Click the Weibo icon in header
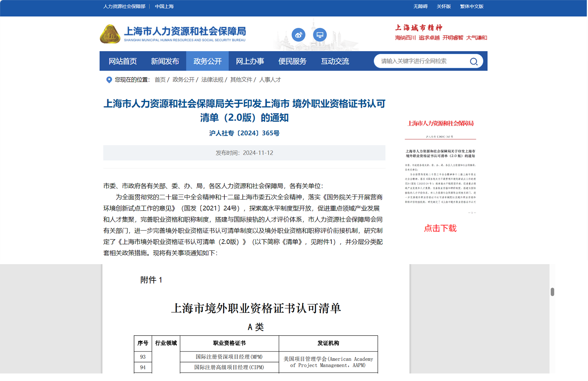Viewport: 588px width, 381px height. tap(298, 35)
